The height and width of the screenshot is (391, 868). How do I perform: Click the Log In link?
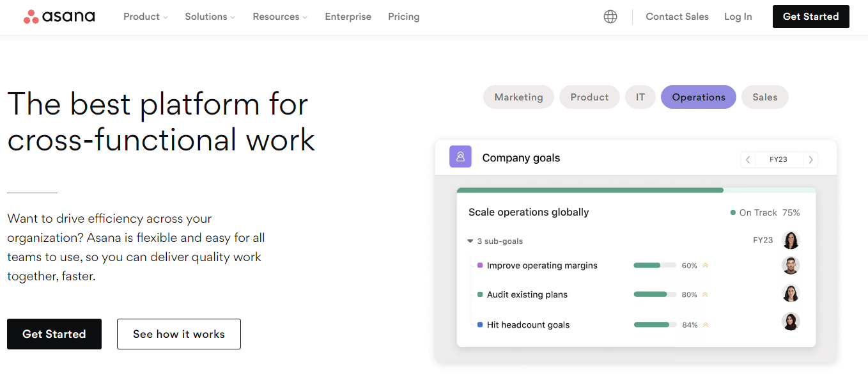[x=738, y=17]
